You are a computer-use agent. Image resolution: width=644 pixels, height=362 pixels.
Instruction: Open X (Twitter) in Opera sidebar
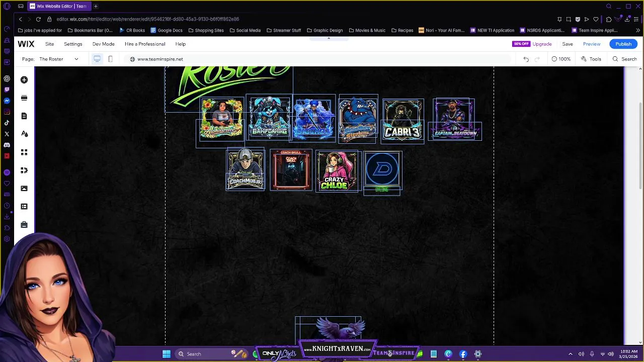point(7,134)
